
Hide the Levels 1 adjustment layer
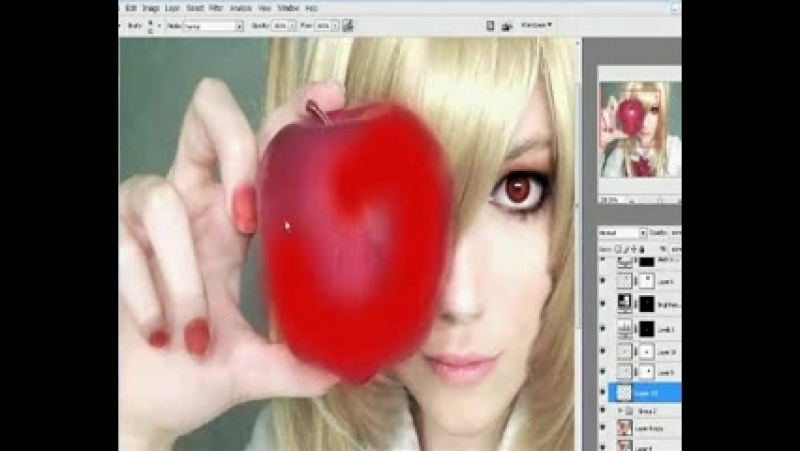(x=603, y=329)
